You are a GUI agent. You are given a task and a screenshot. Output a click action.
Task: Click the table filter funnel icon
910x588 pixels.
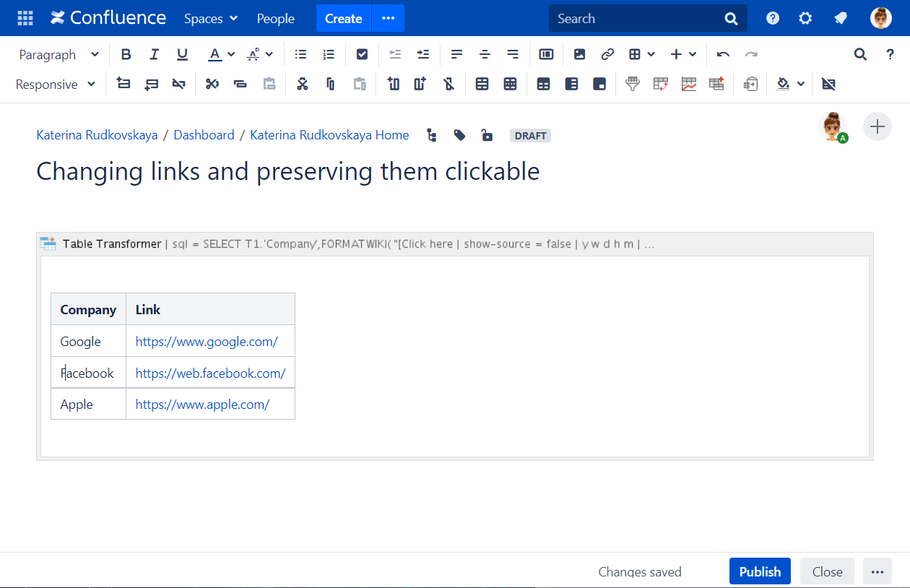[633, 85]
